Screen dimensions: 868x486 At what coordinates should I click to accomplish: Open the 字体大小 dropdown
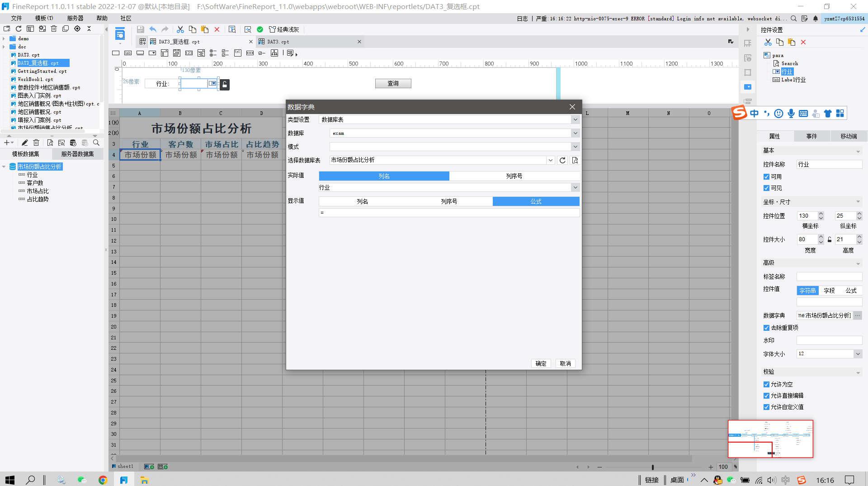(858, 354)
